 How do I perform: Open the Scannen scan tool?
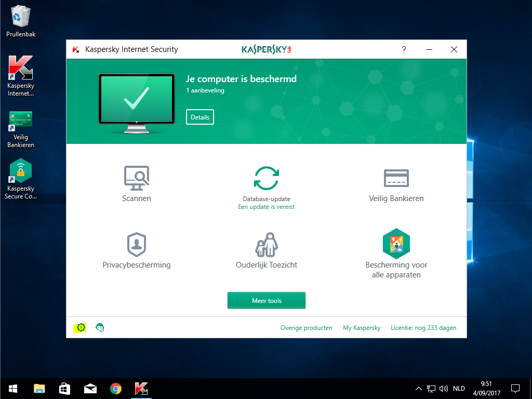(137, 183)
